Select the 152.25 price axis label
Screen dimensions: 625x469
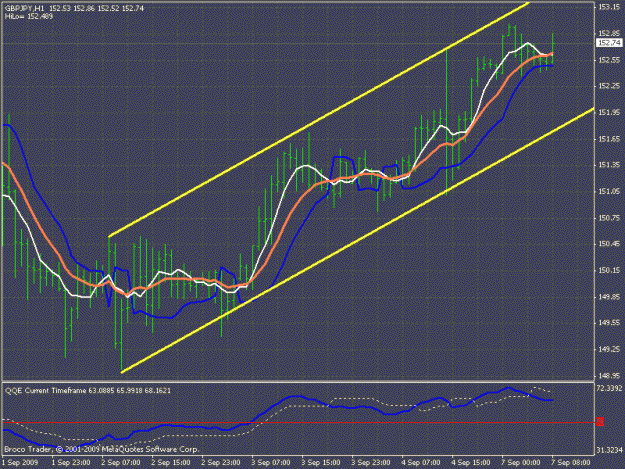pyautogui.click(x=609, y=86)
